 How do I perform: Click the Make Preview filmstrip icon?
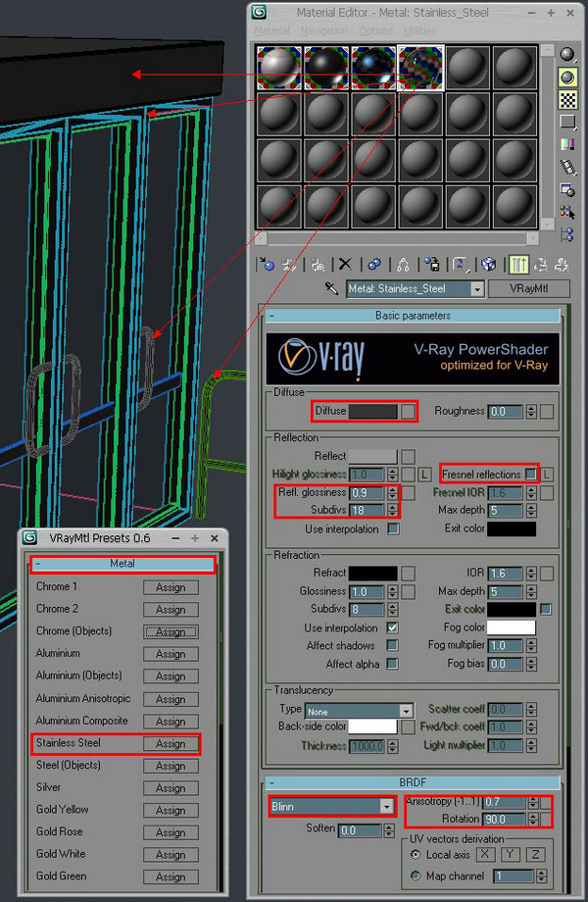tap(567, 167)
